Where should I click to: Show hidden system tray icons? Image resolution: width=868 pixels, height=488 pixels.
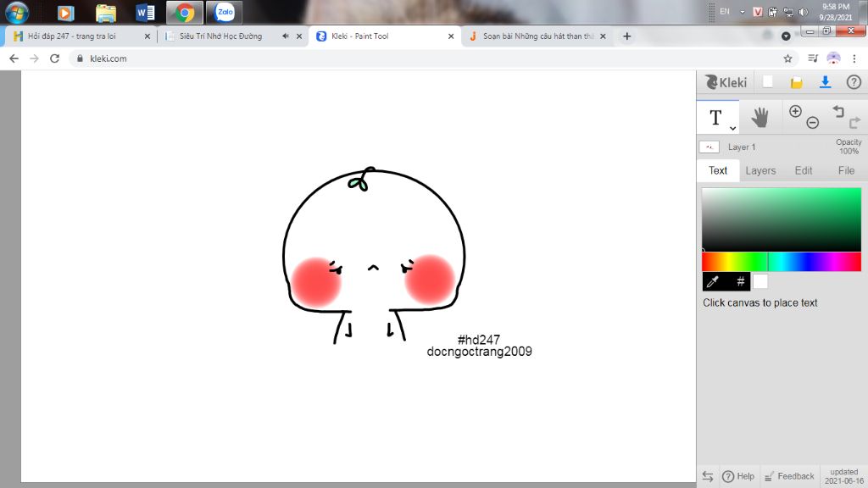click(743, 12)
